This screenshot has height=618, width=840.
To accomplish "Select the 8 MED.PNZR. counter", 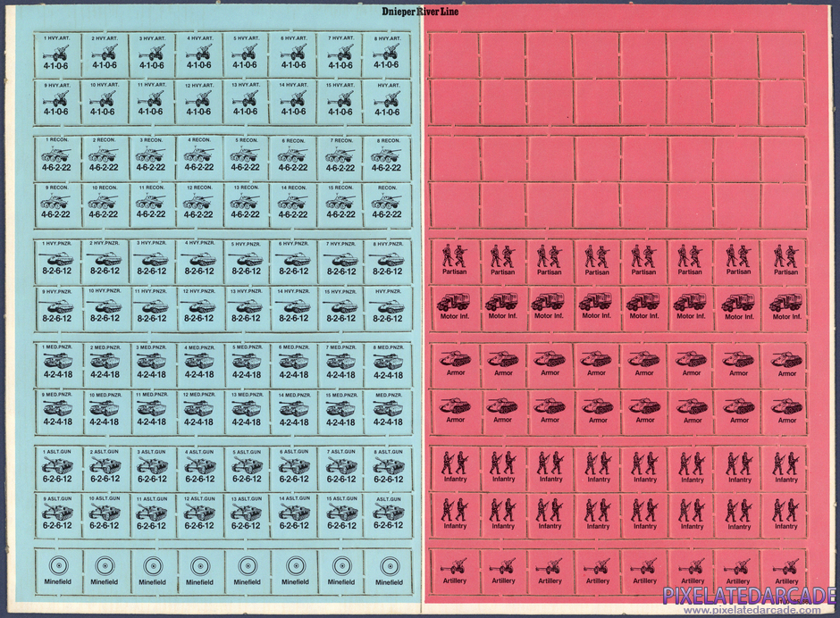I will [387, 364].
